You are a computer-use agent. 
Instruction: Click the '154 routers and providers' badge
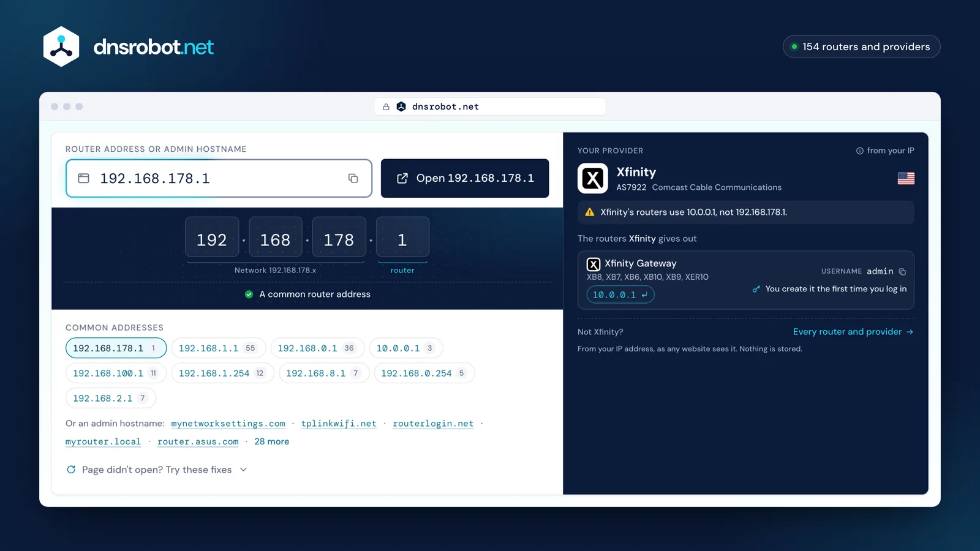click(861, 47)
